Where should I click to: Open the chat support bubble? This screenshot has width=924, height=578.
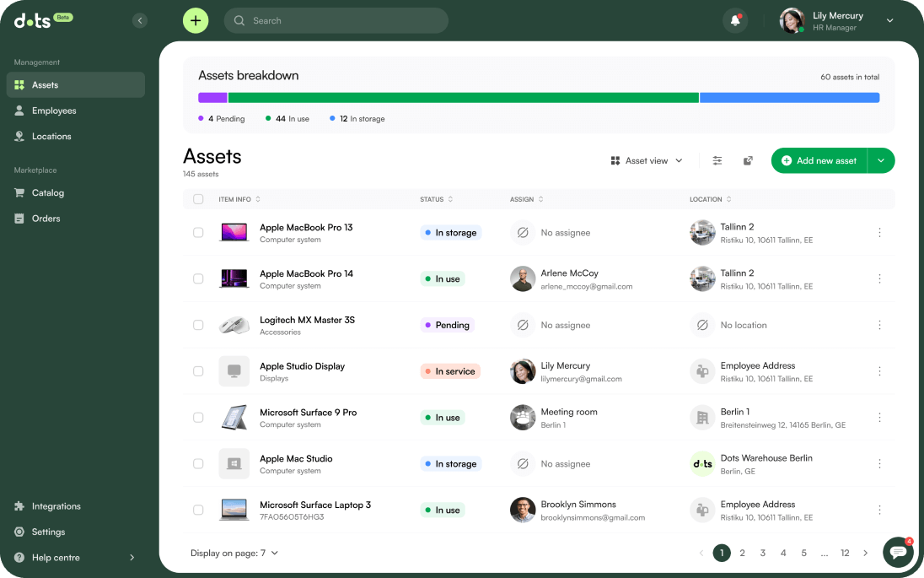pyautogui.click(x=898, y=552)
